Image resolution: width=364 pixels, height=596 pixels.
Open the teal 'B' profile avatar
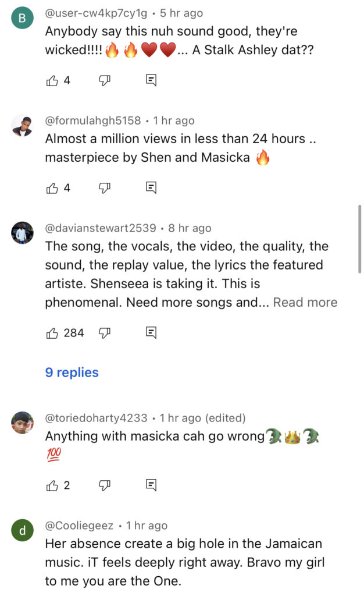click(x=22, y=18)
